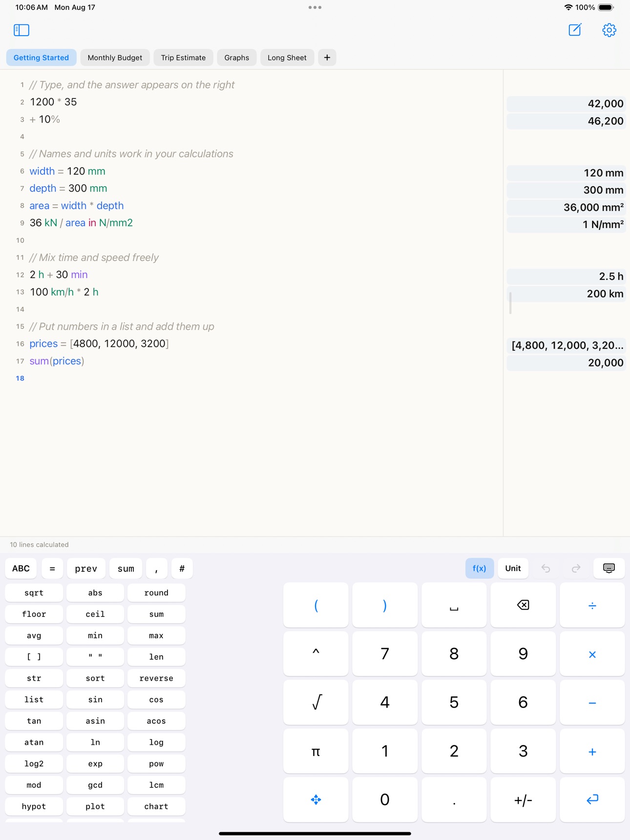Open the Long Sheet tab
This screenshot has height=840, width=630.
click(287, 58)
